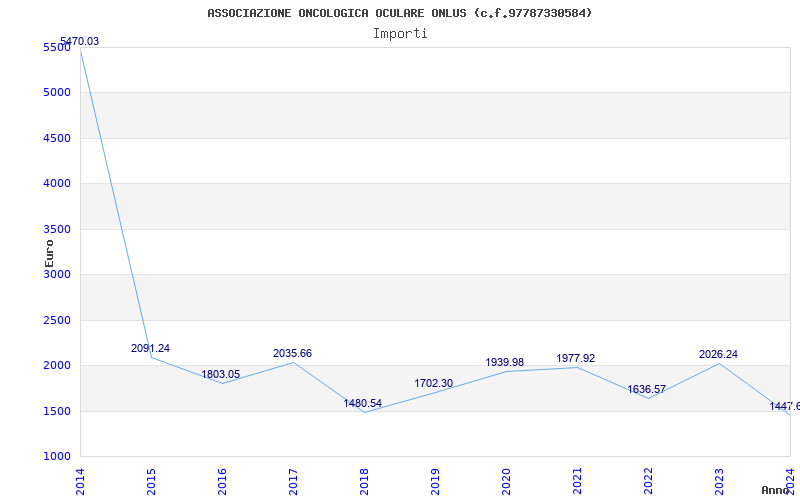This screenshot has width=800, height=500.
Task: Click the Importi chart subtitle
Action: click(400, 34)
